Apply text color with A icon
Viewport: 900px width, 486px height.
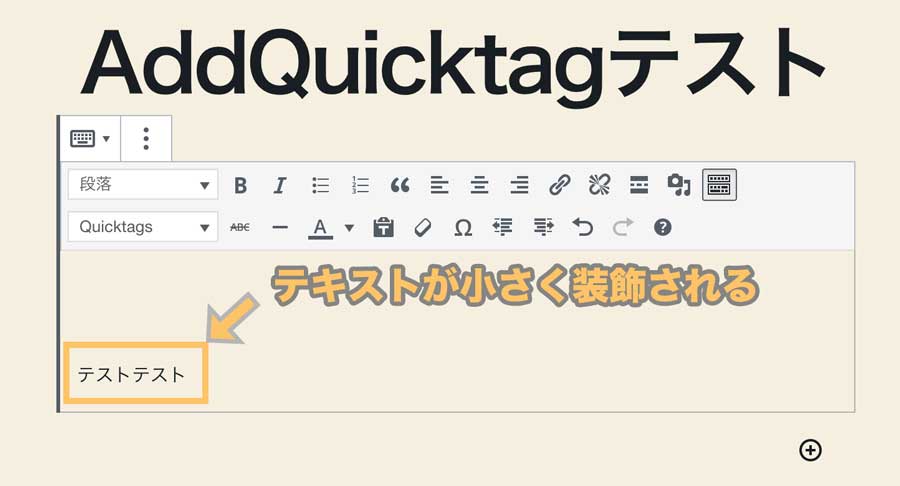[320, 228]
